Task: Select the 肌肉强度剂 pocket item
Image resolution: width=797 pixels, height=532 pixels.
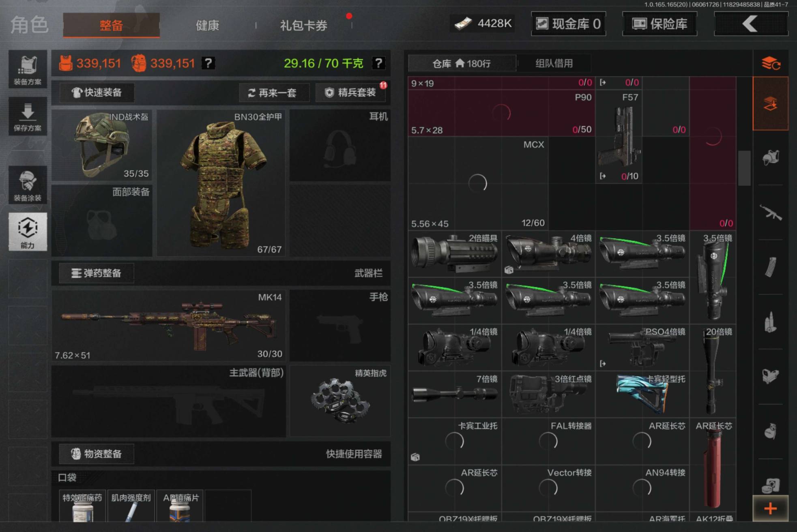Action: (x=131, y=506)
